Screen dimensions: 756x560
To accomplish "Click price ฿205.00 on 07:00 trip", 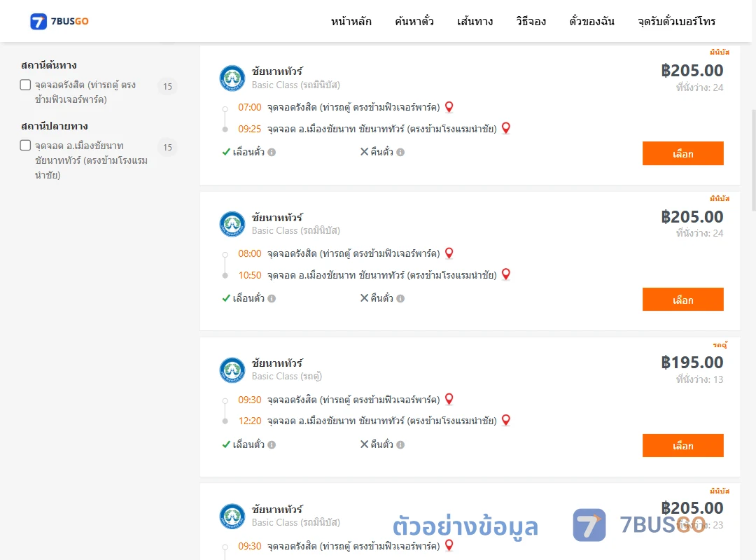I will pos(692,71).
